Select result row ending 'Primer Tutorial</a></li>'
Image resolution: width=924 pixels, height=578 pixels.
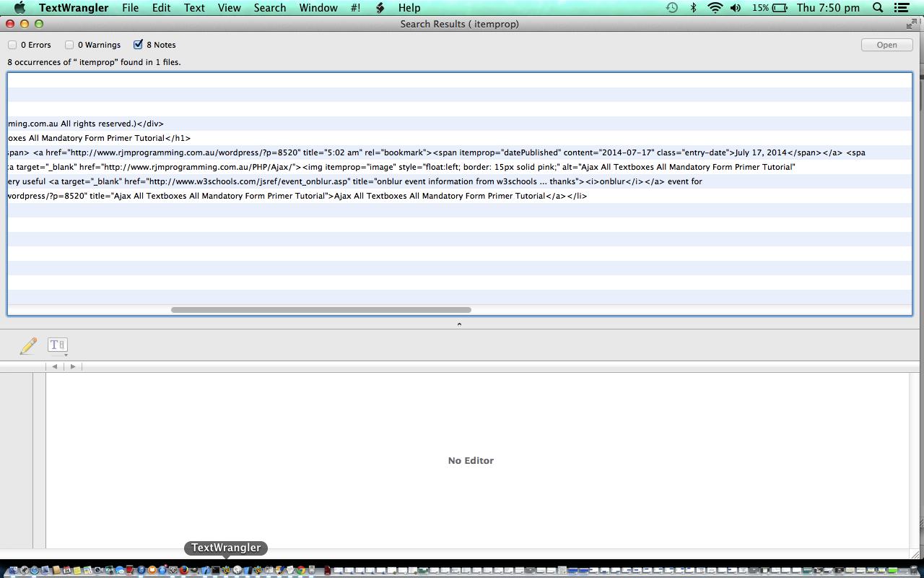coord(460,196)
